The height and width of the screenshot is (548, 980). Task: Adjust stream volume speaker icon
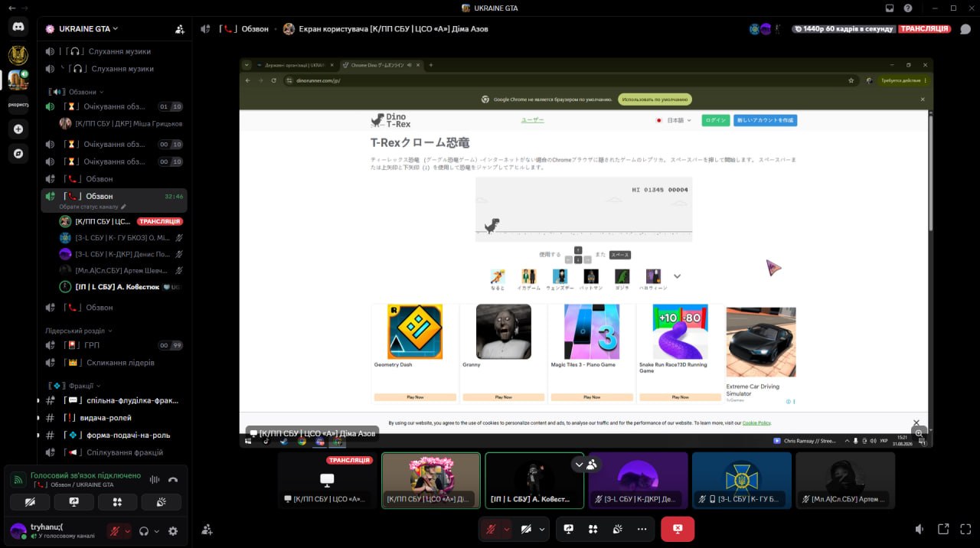920,529
